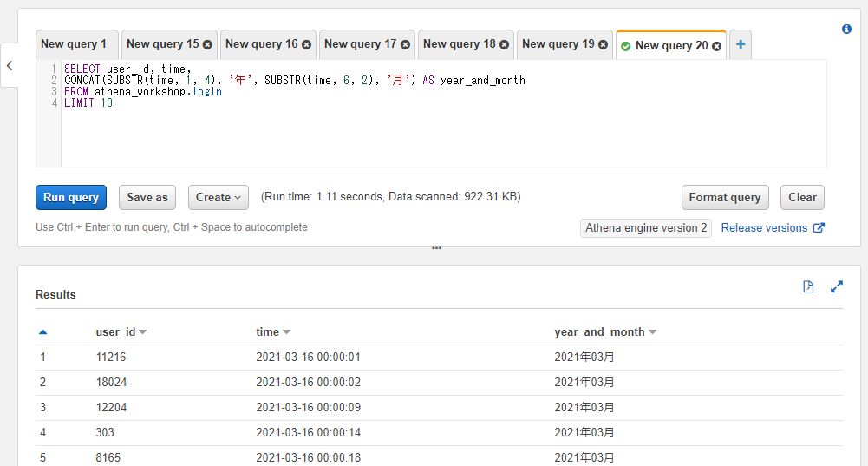This screenshot has height=466, width=868.
Task: Expand results to full screen
Action: click(837, 286)
